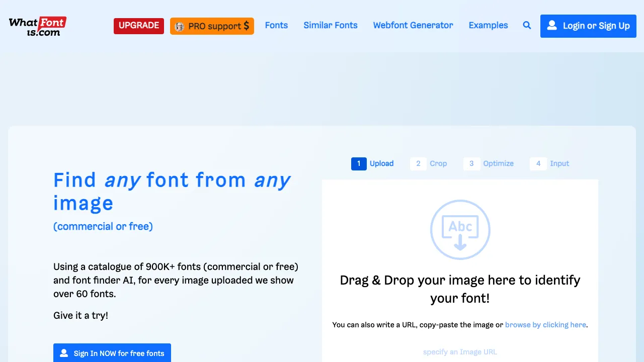
Task: Click Sign In NOW for free fonts
Action: [x=112, y=353]
